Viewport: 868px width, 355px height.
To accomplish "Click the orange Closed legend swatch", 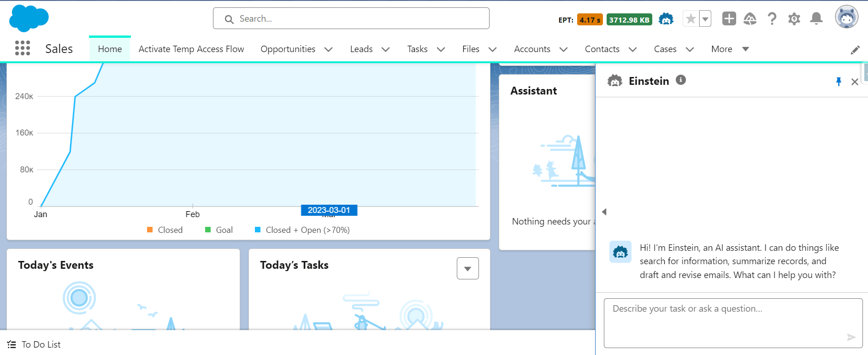I will [x=150, y=230].
